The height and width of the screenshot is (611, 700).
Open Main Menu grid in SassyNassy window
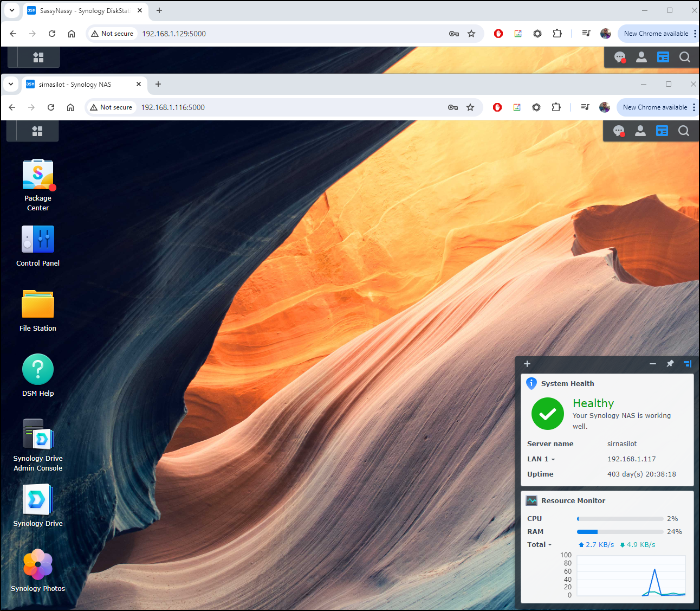click(x=38, y=57)
